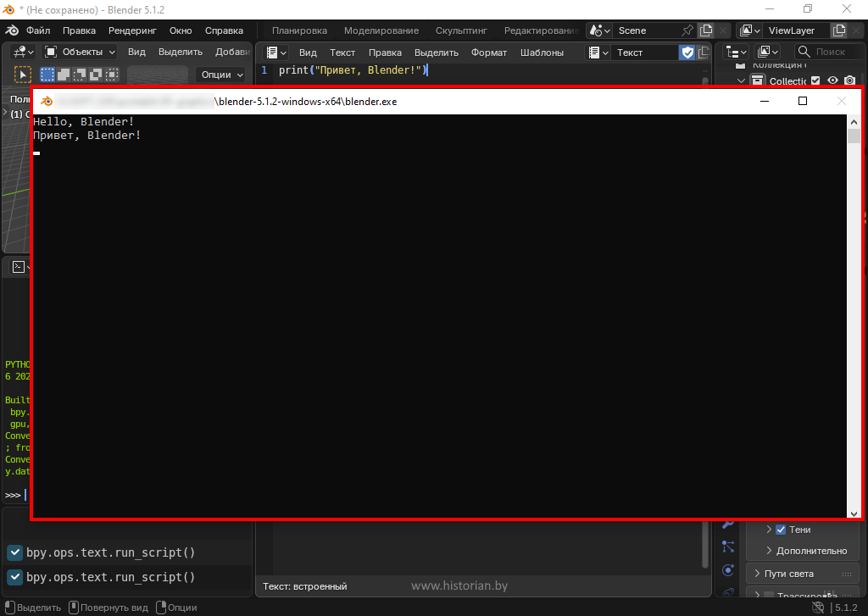Click the delete scene X icon
The image size is (868, 616).
[x=722, y=31]
